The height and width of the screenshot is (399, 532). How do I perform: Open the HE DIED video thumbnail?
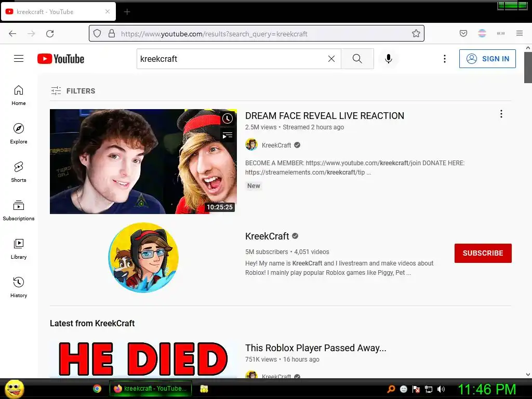point(143,359)
